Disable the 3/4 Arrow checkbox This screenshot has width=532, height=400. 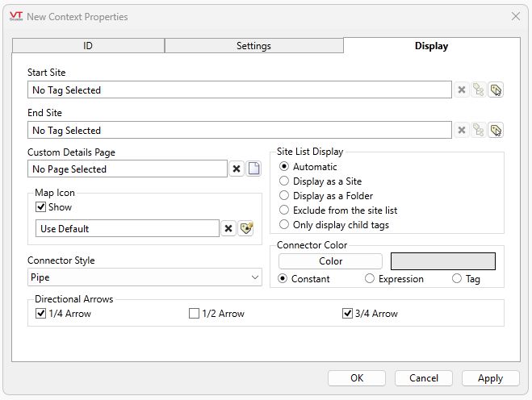(347, 313)
